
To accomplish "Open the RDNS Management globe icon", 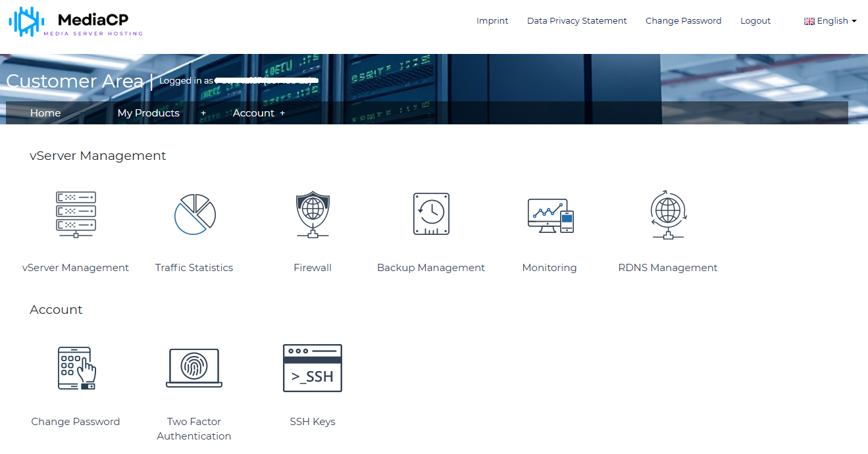I will click(668, 214).
